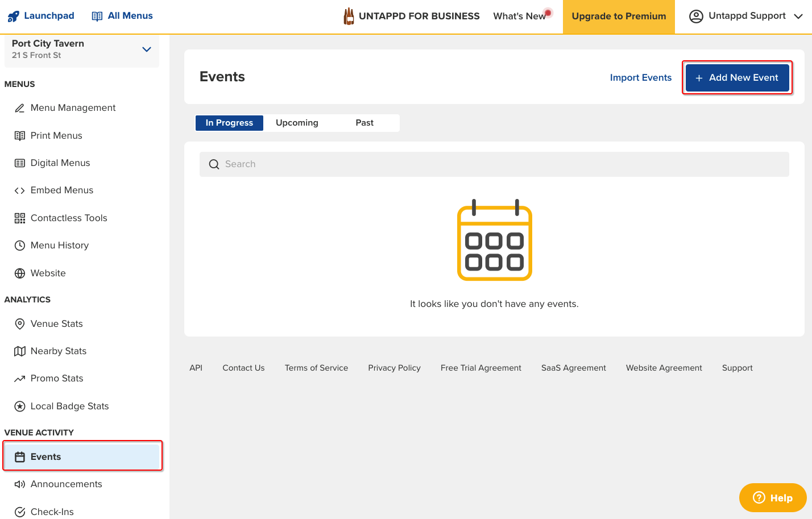Click the Website globe icon
The image size is (812, 519).
(x=20, y=273)
